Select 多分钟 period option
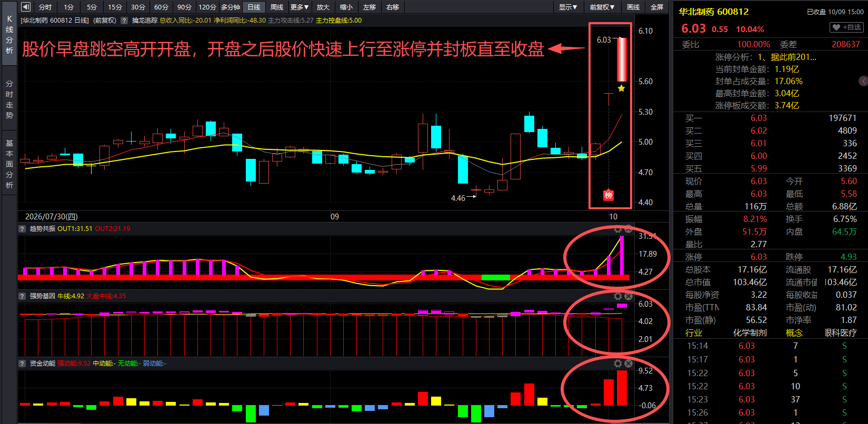This screenshot has width=868, height=424. [x=231, y=7]
